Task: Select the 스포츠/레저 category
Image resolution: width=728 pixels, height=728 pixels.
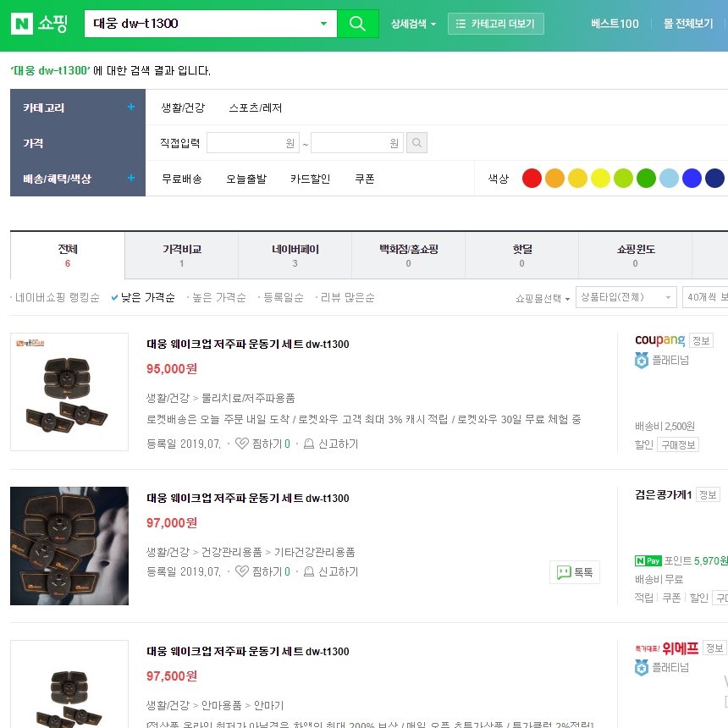Action: tap(256, 108)
